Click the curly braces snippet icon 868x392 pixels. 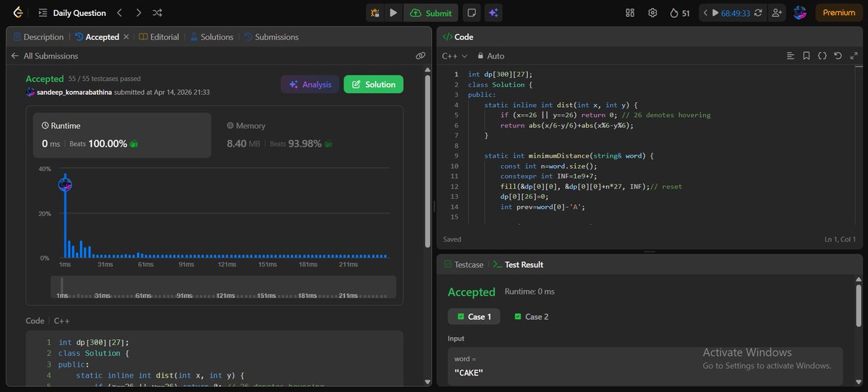pyautogui.click(x=822, y=56)
